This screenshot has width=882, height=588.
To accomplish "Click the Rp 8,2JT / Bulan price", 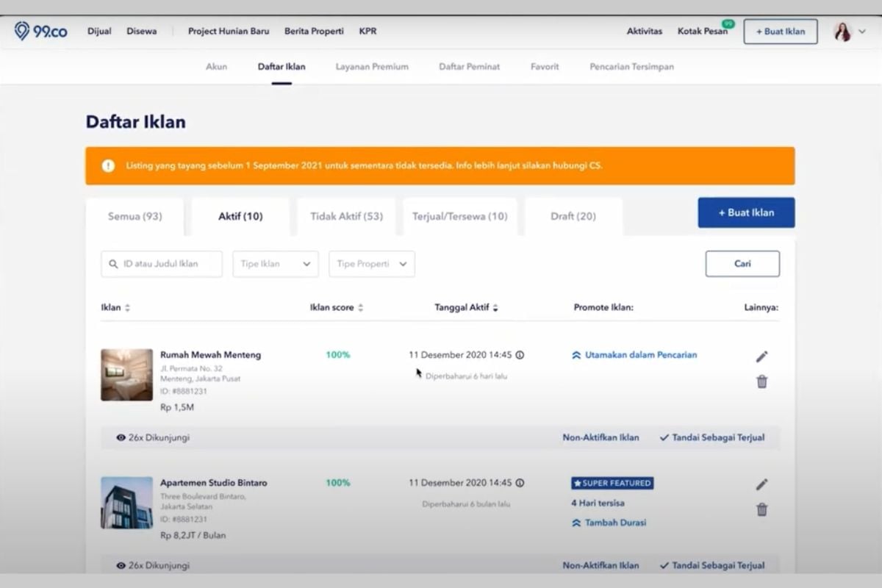I will [x=193, y=535].
